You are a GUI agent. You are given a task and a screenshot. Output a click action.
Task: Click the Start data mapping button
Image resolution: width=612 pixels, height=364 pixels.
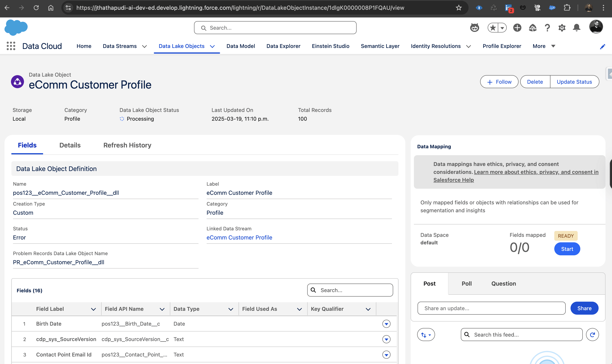(x=567, y=249)
